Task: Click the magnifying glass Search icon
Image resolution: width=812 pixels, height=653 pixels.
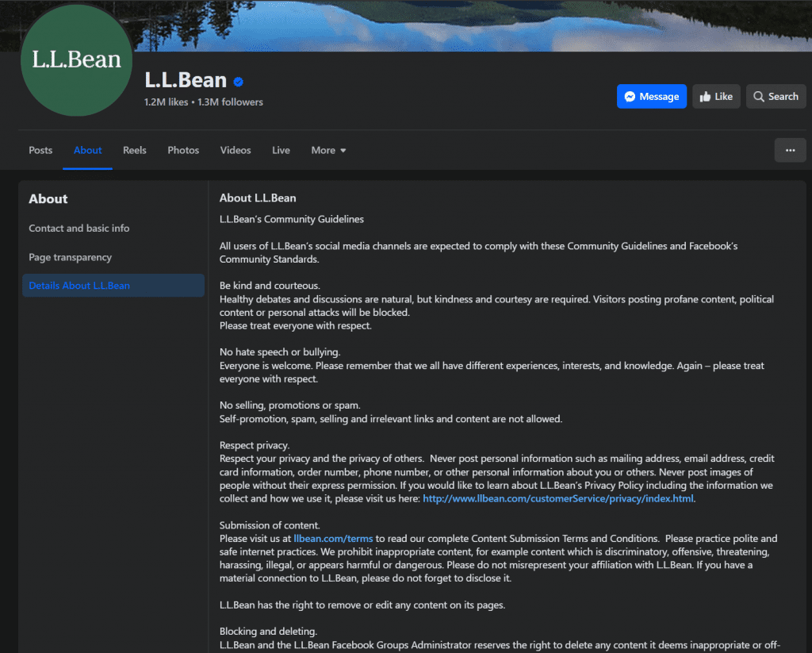Action: pyautogui.click(x=759, y=97)
